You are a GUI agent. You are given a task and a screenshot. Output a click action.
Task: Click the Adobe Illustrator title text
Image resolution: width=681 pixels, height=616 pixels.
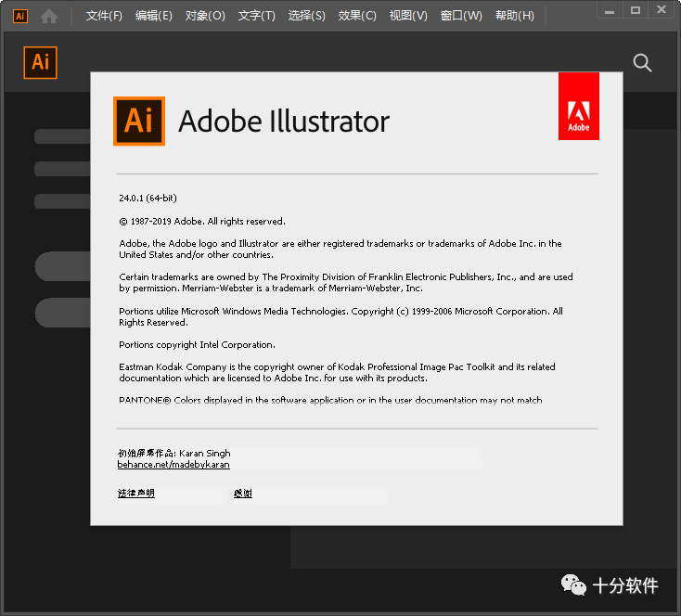pos(284,122)
